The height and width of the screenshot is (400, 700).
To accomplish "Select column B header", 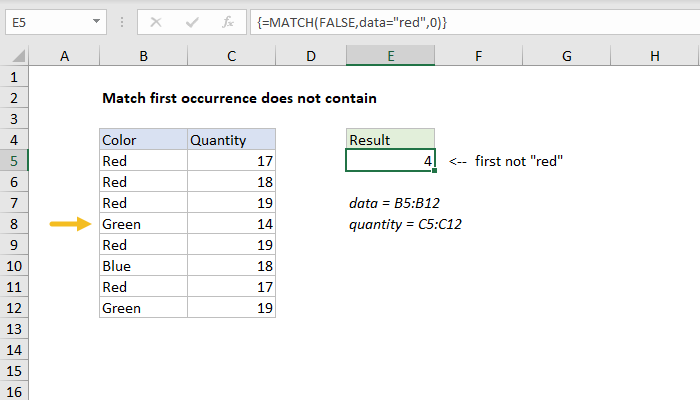I will pyautogui.click(x=143, y=58).
